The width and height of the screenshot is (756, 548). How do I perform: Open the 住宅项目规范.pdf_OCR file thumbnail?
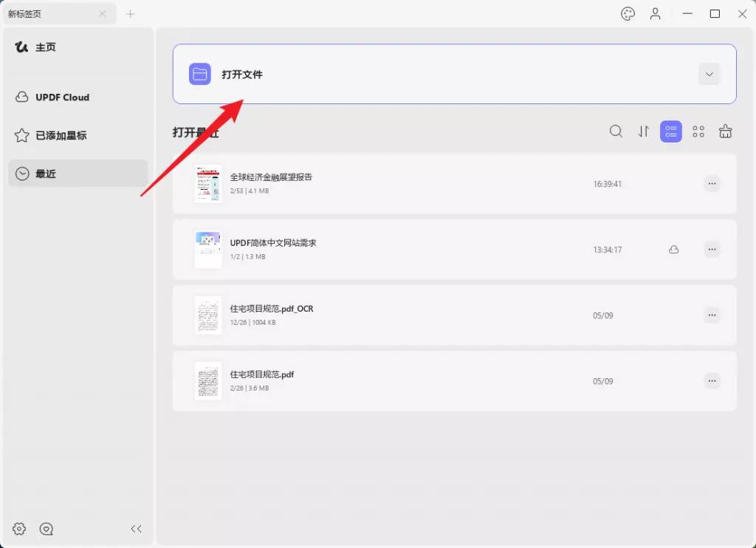click(x=208, y=315)
